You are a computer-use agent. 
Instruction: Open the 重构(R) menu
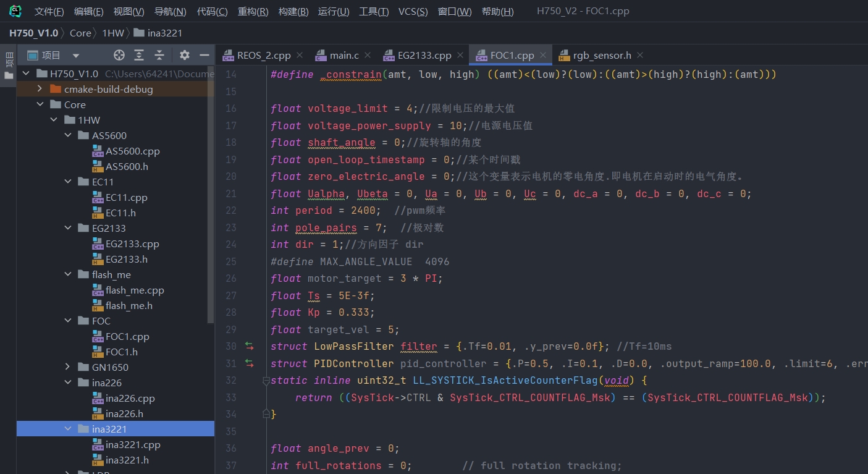(253, 12)
